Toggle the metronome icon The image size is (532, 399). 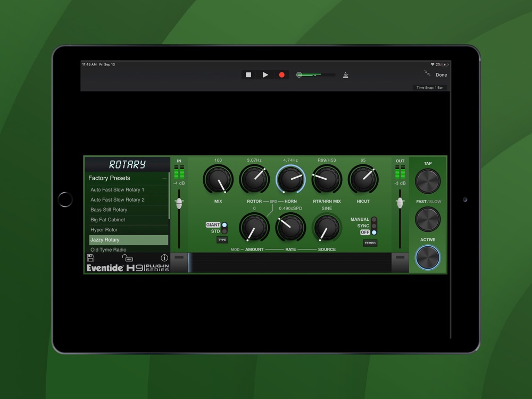pyautogui.click(x=346, y=75)
